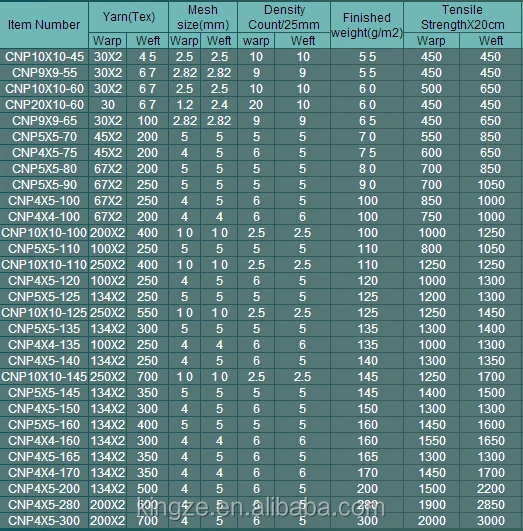This screenshot has width=523, height=531.
Task: Select item CNP5X5-110
Action: click(44, 249)
